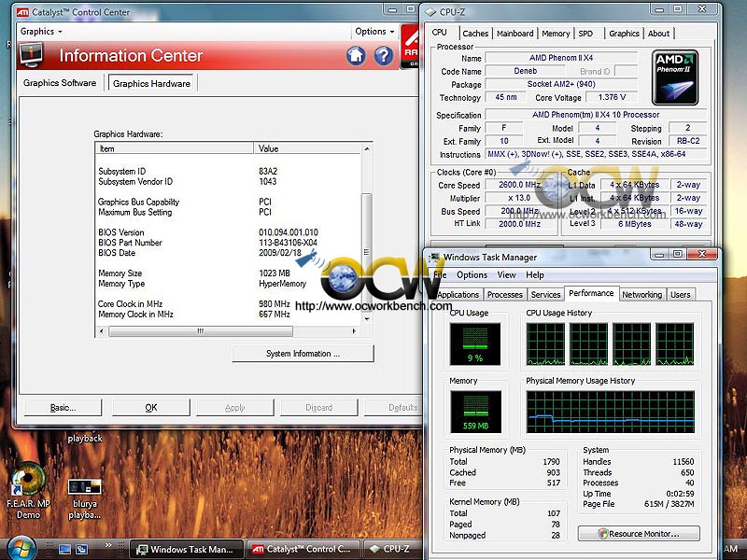Open the Options menu in Task Manager
Screen dimensions: 747x560
click(472, 274)
